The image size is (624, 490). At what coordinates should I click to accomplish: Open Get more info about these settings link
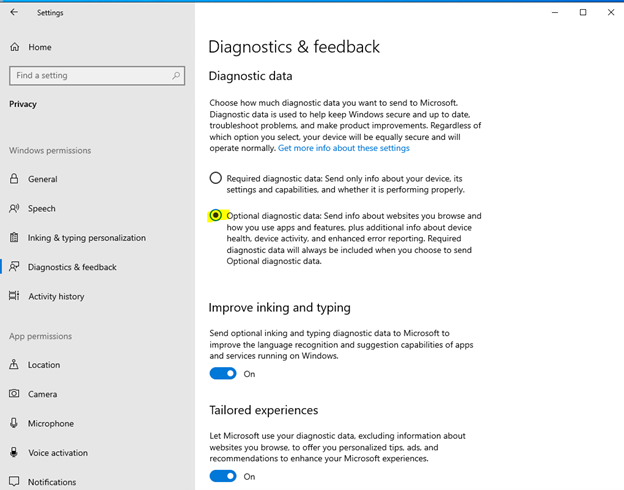pyautogui.click(x=344, y=148)
